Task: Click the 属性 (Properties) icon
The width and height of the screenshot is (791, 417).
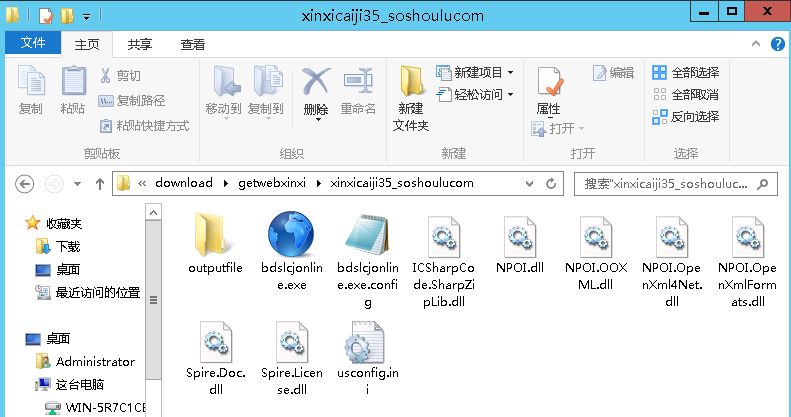Action: (x=549, y=82)
